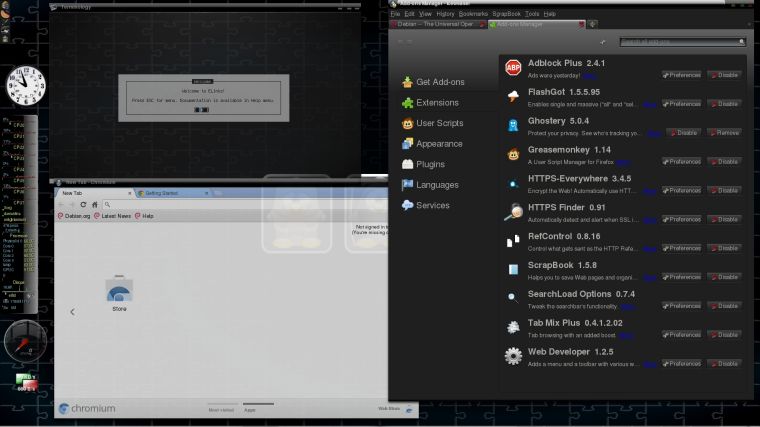This screenshot has height=427, width=760.
Task: Click the Web Developer gear icon
Action: point(513,356)
